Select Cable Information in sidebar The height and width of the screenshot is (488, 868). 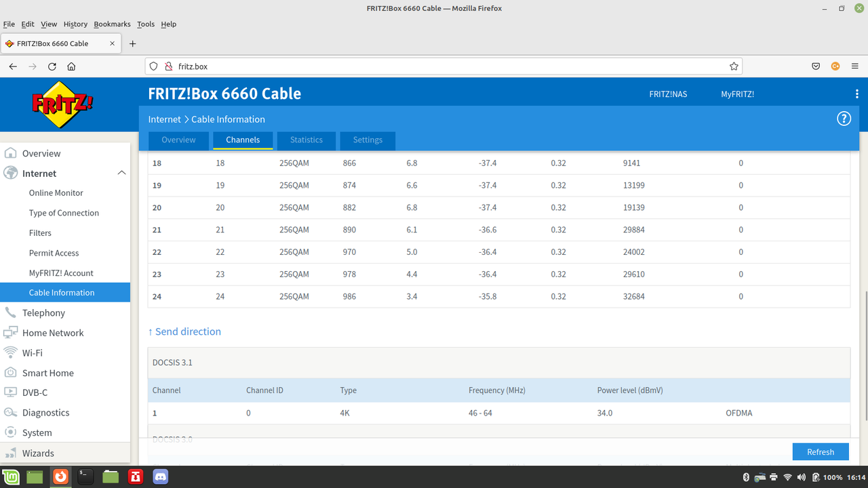tap(65, 293)
